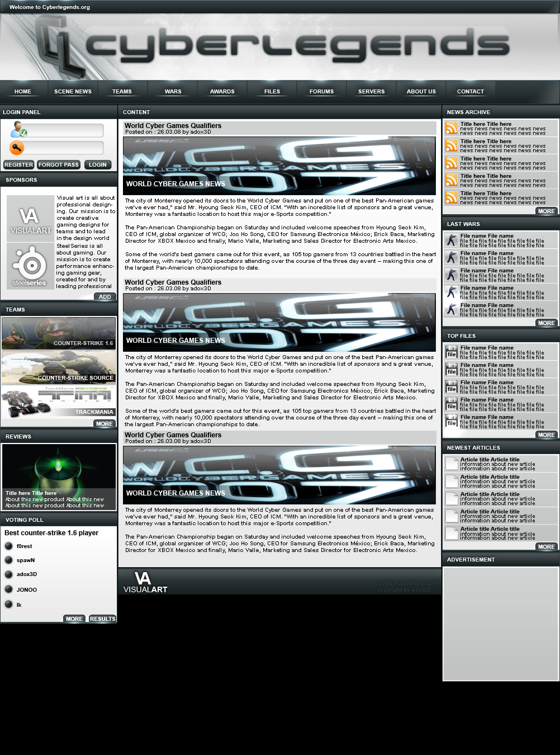This screenshot has width=560, height=755.
Task: Click the user avatar icon in Login Panel
Action: click(x=18, y=130)
